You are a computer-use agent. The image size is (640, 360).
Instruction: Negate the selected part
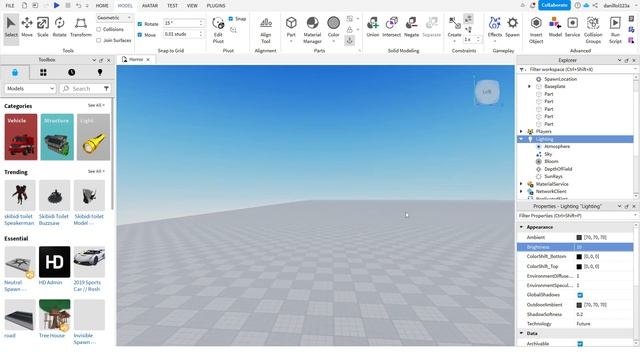[x=411, y=27]
